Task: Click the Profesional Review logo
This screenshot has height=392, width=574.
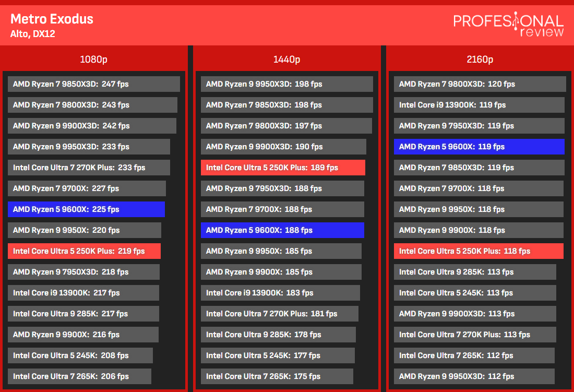Action: pyautogui.click(x=508, y=24)
